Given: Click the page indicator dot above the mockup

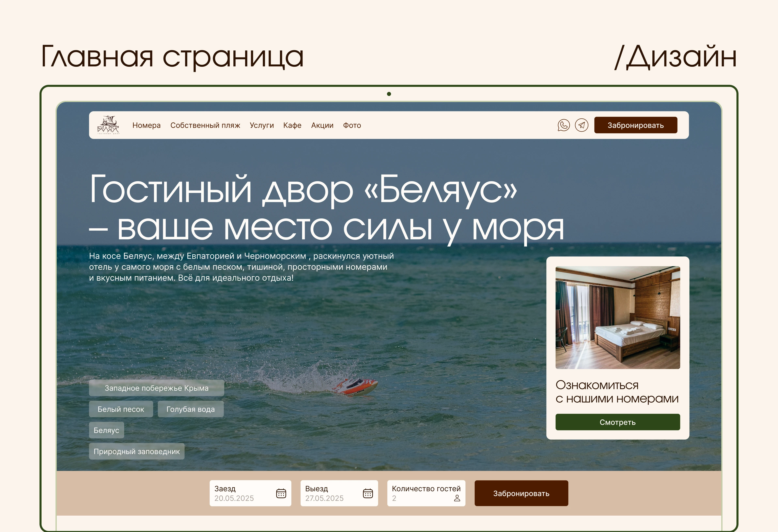Looking at the screenshot, I should [389, 94].
